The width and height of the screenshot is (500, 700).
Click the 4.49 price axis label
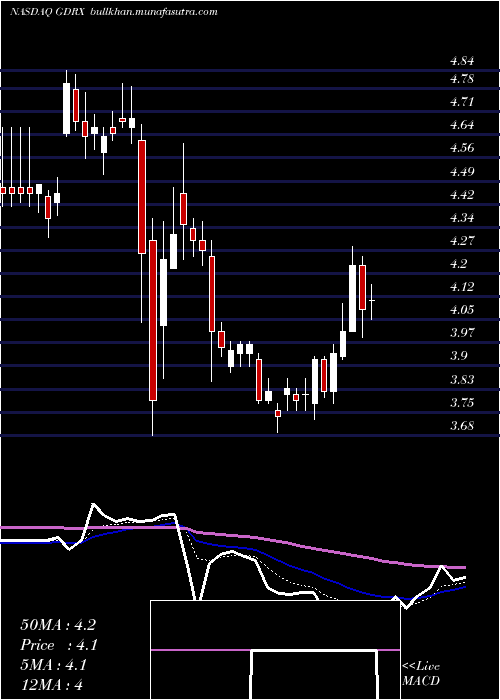pos(461,171)
